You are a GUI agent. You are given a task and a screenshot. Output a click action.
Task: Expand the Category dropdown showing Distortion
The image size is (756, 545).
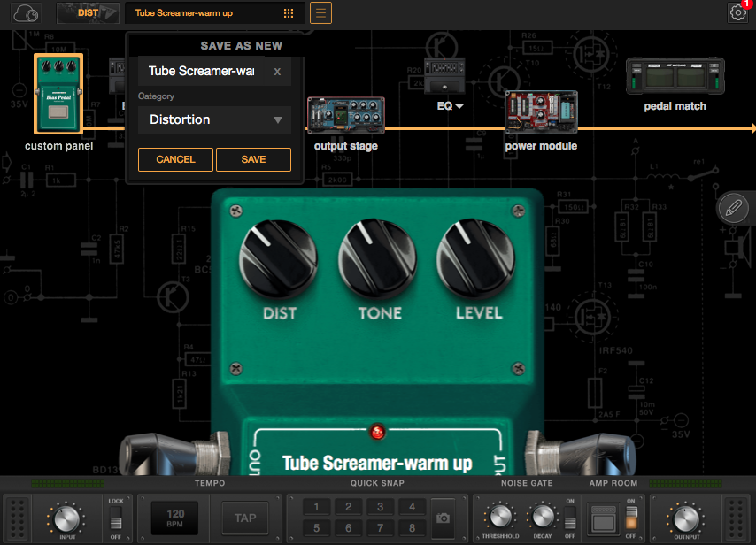coord(214,120)
